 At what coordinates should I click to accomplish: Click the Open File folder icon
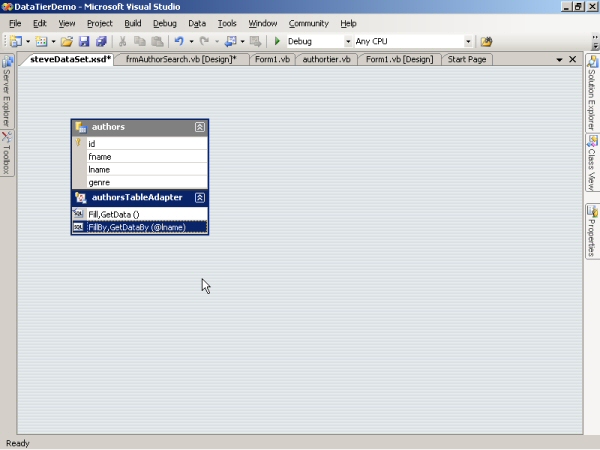pos(67,41)
